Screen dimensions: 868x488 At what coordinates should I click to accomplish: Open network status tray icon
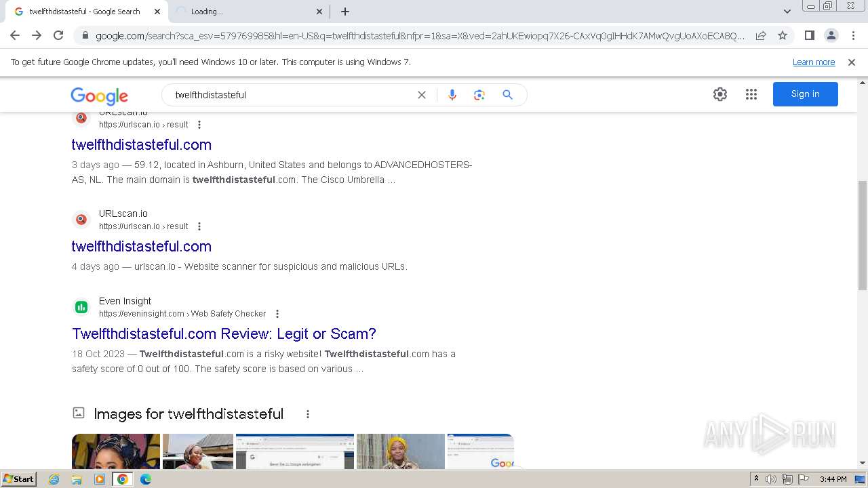point(787,479)
